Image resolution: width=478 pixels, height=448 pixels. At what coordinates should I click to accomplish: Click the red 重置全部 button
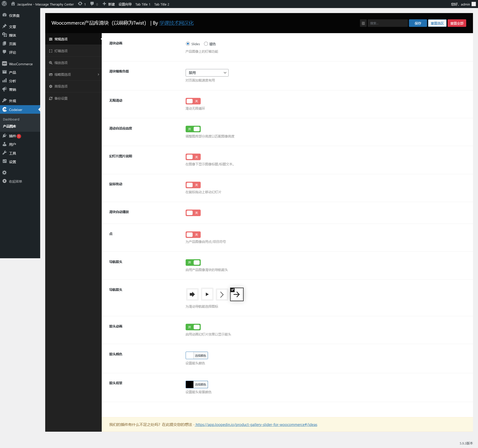[457, 23]
